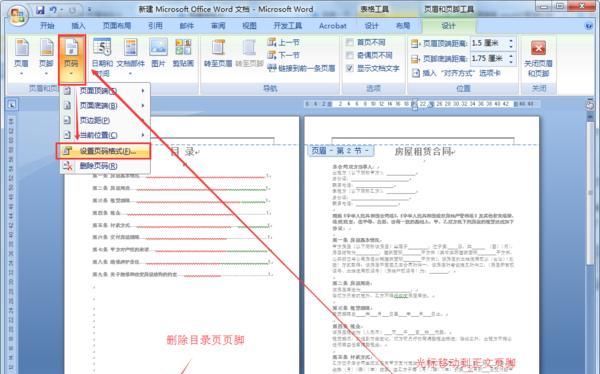This screenshot has width=600, height=374.
Task: Toggle ruler button above the scrollbar
Action: pyautogui.click(x=590, y=105)
